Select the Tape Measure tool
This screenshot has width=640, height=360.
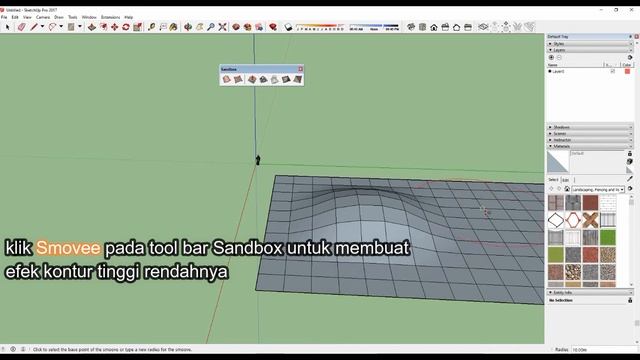pos(151,27)
